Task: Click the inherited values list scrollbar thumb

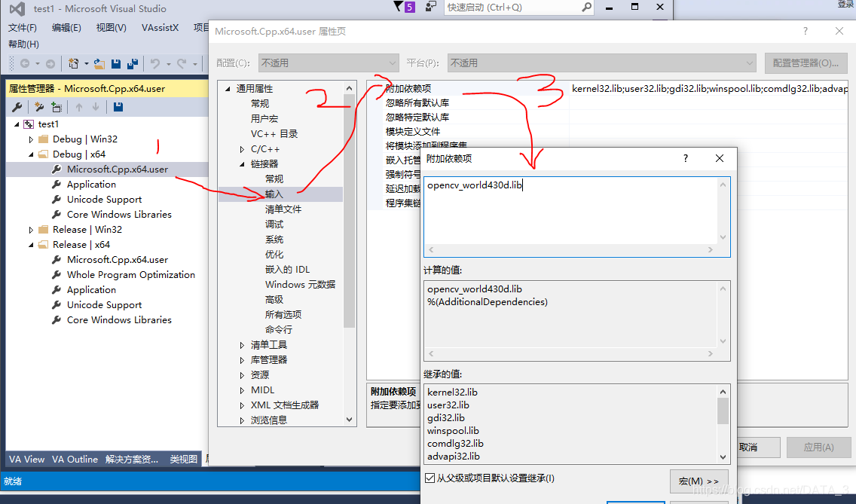Action: [x=723, y=411]
